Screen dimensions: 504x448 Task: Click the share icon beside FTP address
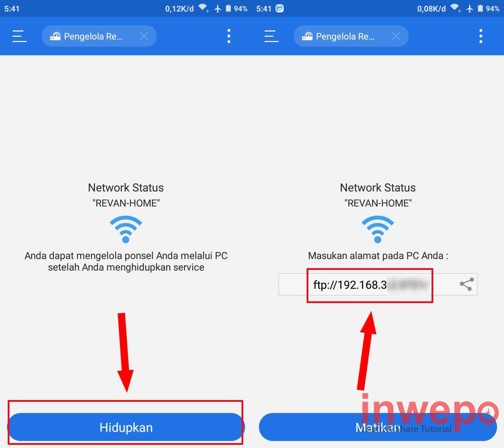coord(467,284)
